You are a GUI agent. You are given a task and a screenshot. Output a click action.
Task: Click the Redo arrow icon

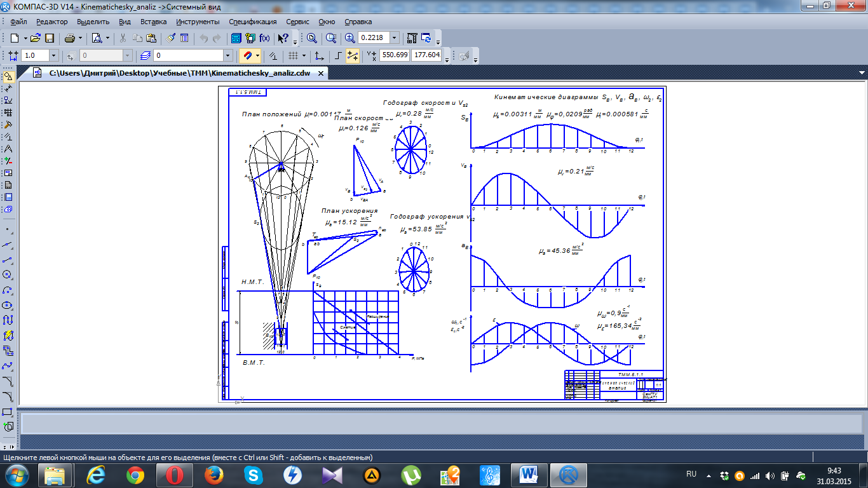point(217,38)
